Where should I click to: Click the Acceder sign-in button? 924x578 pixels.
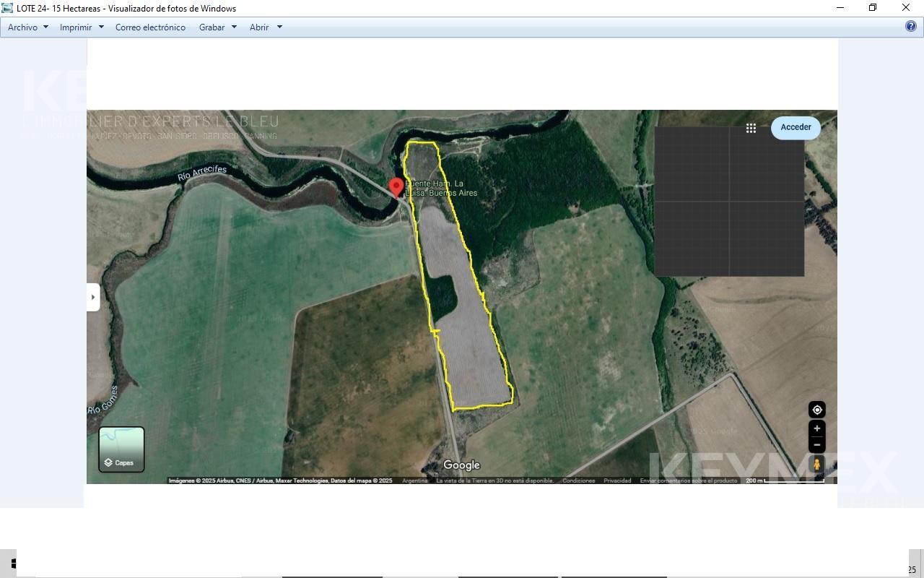pyautogui.click(x=796, y=127)
